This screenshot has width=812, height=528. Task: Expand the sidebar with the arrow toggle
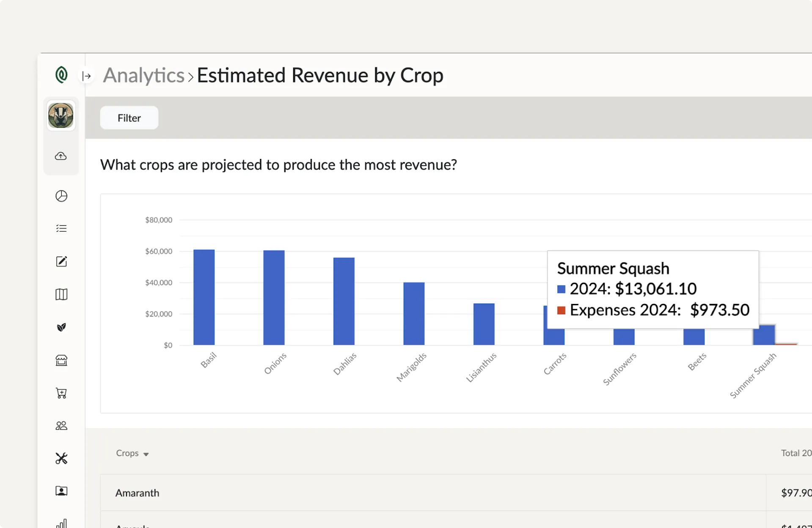coord(87,76)
